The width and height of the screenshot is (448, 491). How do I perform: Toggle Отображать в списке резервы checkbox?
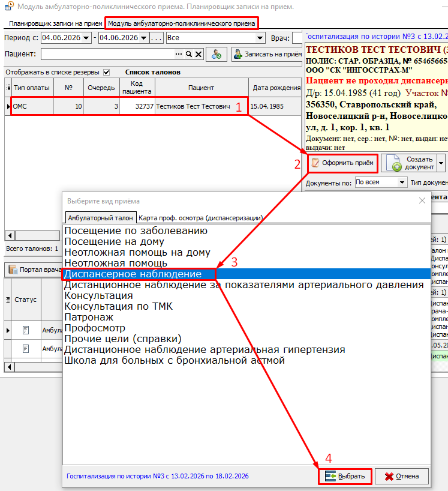click(106, 73)
